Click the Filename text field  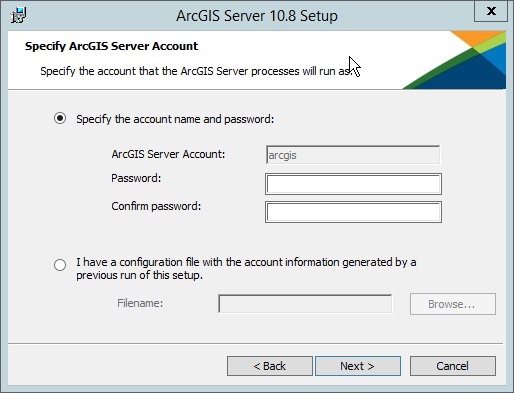305,304
